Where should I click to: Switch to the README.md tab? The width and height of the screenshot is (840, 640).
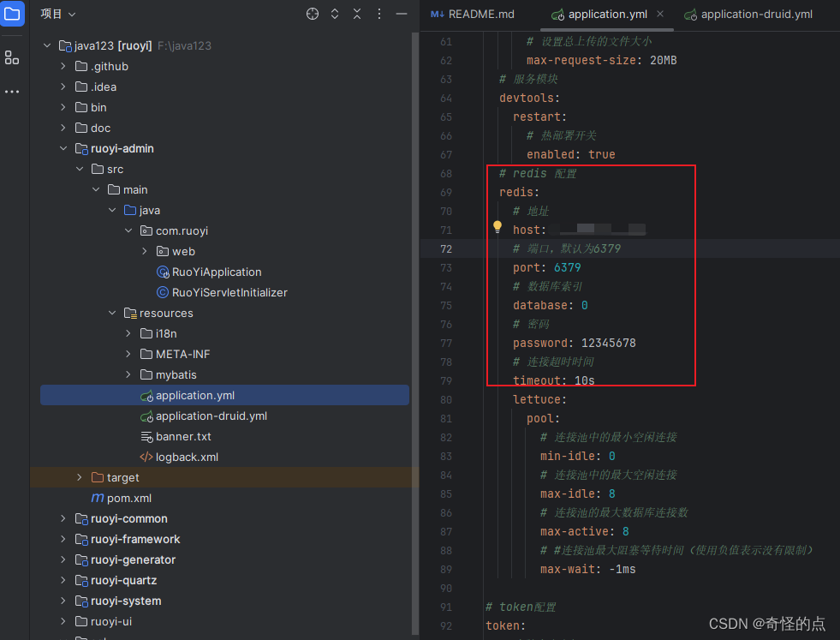pyautogui.click(x=473, y=15)
